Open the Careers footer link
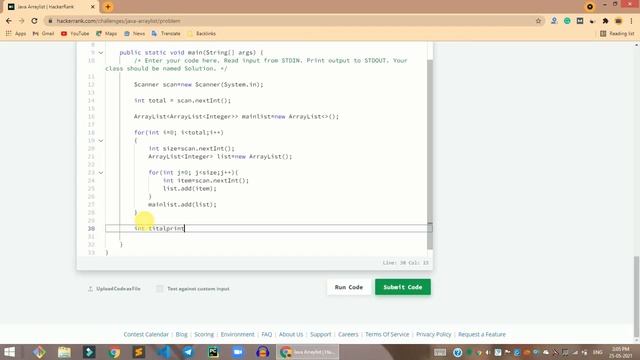This screenshot has width=640, height=360. point(348,334)
